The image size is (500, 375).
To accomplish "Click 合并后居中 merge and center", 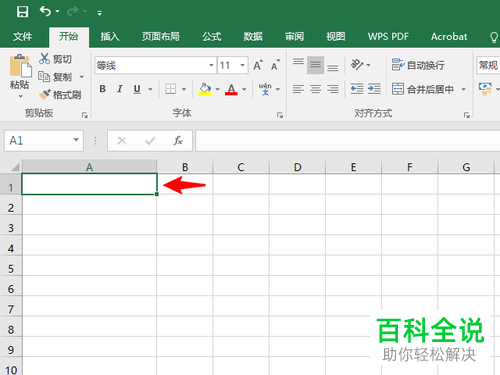I will tap(423, 89).
